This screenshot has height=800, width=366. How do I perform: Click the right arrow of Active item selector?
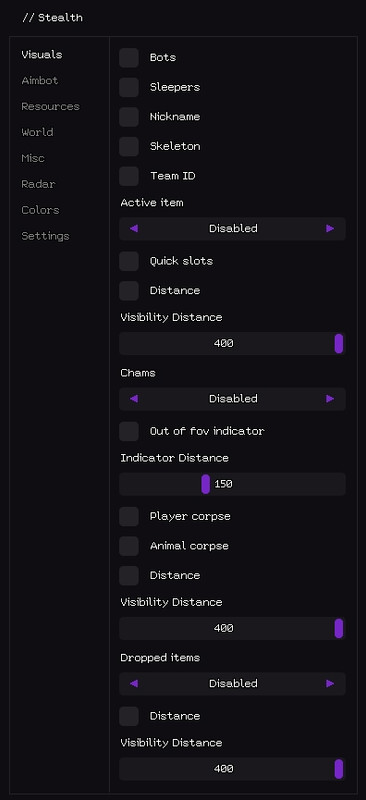pos(330,229)
